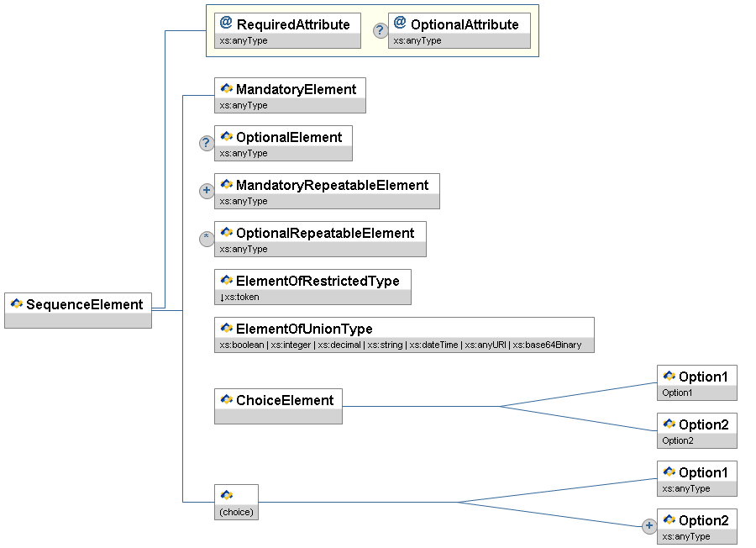Click the ChoiceElement element icon
This screenshot has height=548, width=756.
[x=226, y=400]
